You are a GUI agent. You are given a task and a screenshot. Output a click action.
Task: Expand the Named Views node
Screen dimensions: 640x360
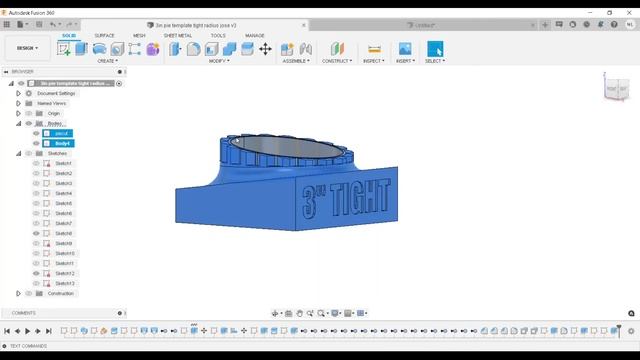[18, 103]
